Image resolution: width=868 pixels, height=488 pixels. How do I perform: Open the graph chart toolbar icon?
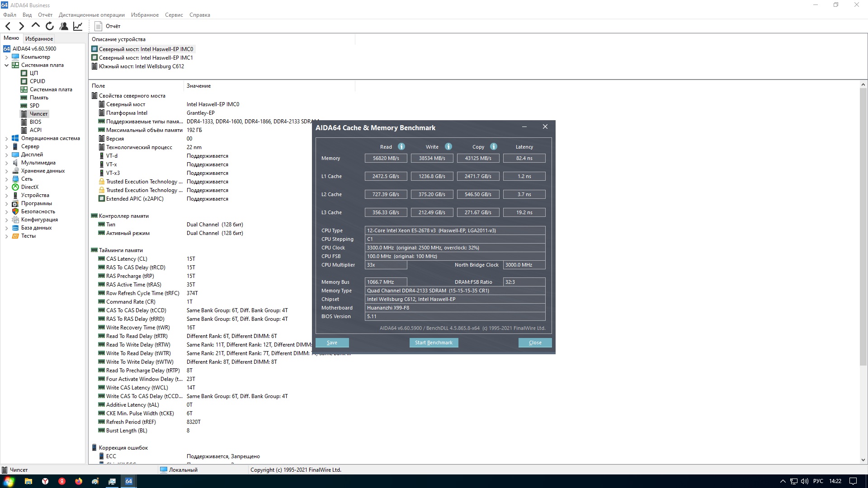78,26
